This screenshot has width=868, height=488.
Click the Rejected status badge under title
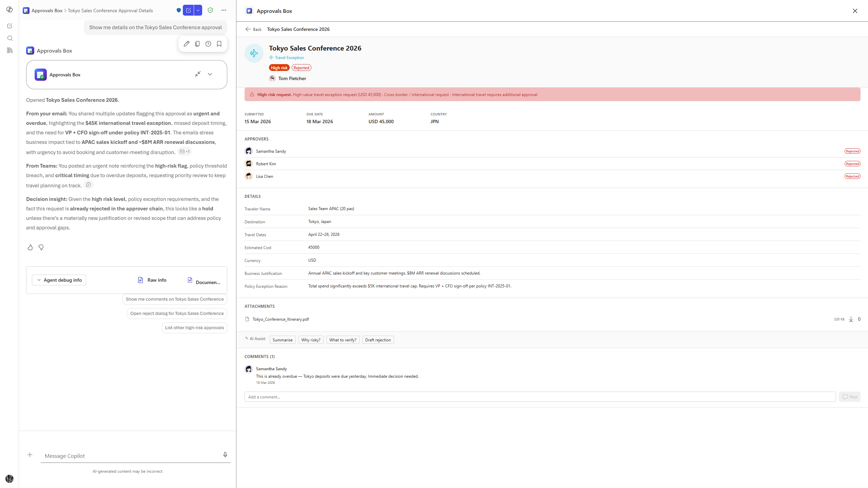tap(302, 68)
